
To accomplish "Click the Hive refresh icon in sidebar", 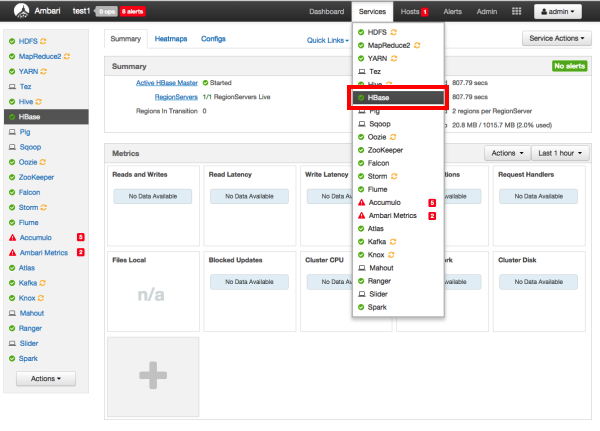I will point(39,101).
